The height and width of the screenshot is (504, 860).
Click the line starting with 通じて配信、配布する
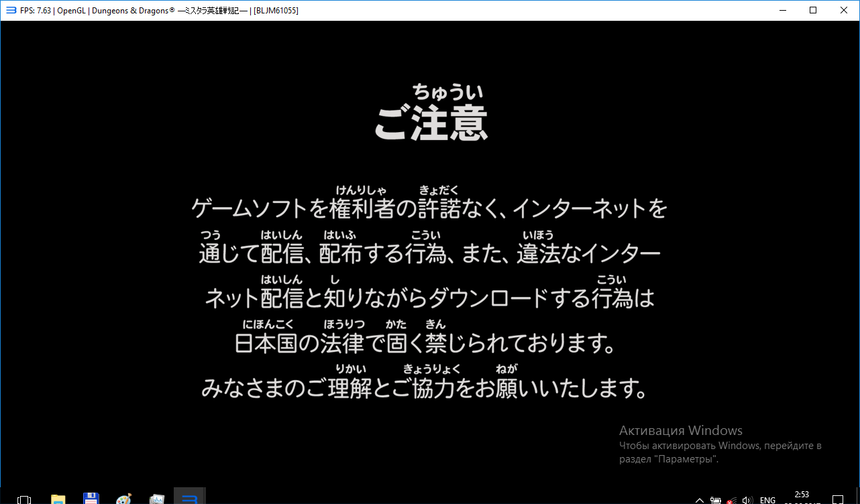pyautogui.click(x=429, y=254)
